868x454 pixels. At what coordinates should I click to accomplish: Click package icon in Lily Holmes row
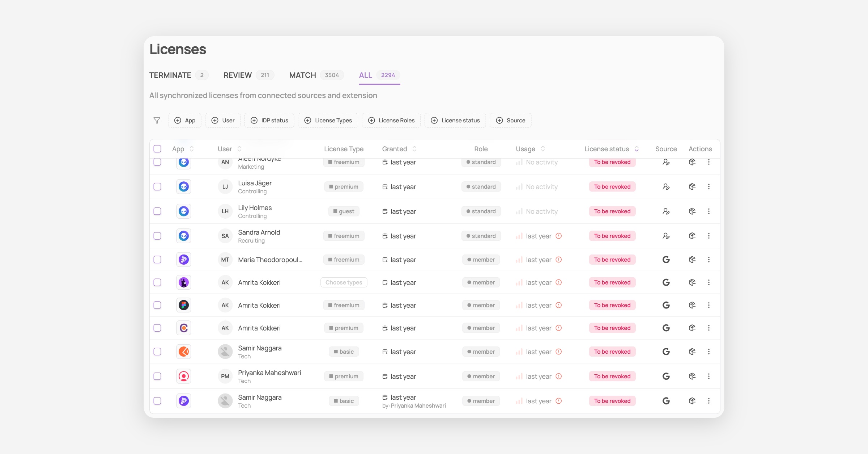692,211
